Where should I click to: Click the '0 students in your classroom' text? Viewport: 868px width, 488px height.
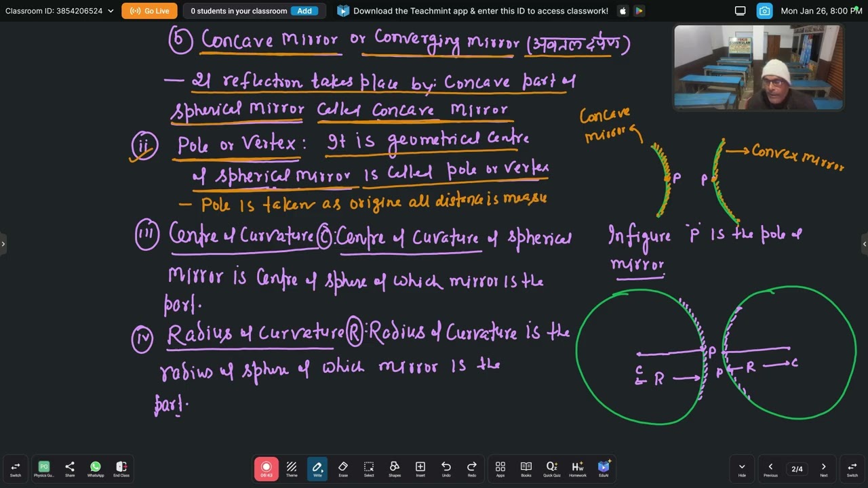coord(239,11)
